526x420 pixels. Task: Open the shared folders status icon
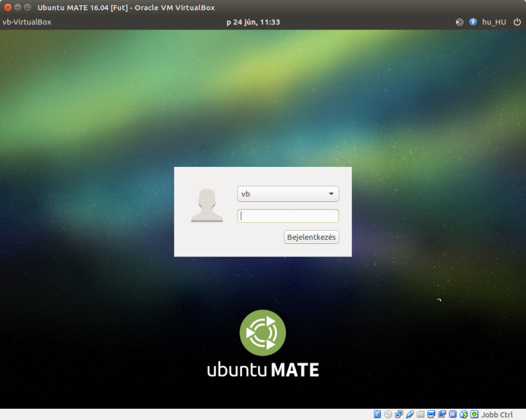tap(420, 414)
